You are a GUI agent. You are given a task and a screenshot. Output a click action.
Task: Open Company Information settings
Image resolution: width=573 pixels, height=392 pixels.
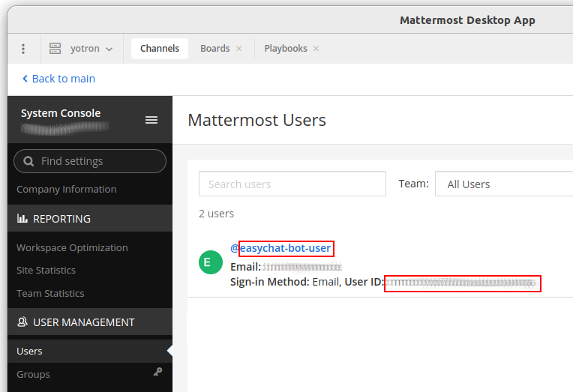[67, 189]
